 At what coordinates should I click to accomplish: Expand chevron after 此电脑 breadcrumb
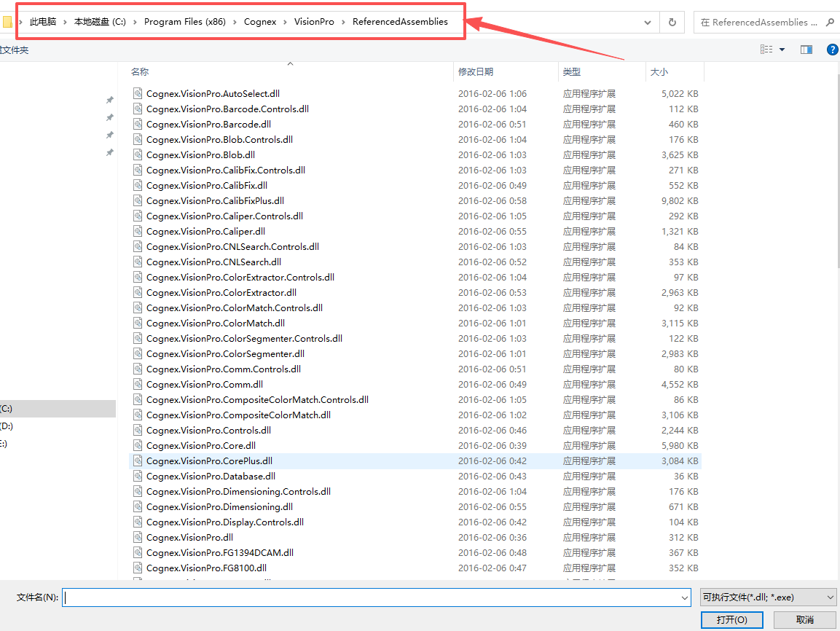65,22
